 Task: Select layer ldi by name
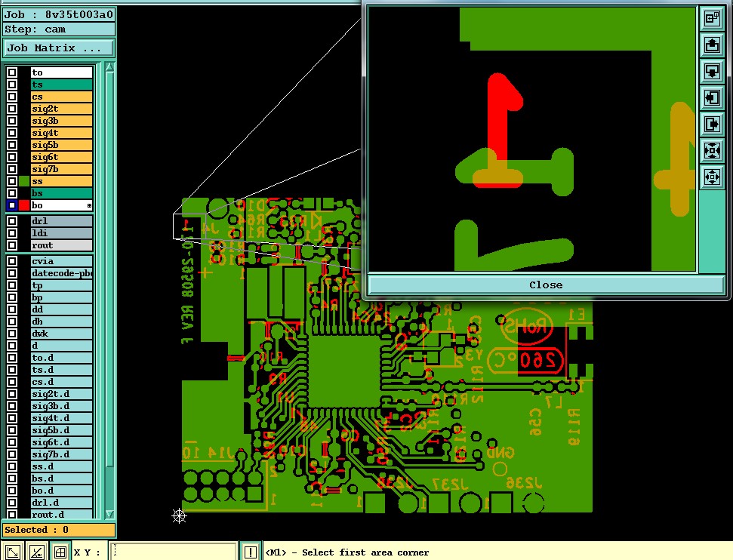click(x=62, y=233)
